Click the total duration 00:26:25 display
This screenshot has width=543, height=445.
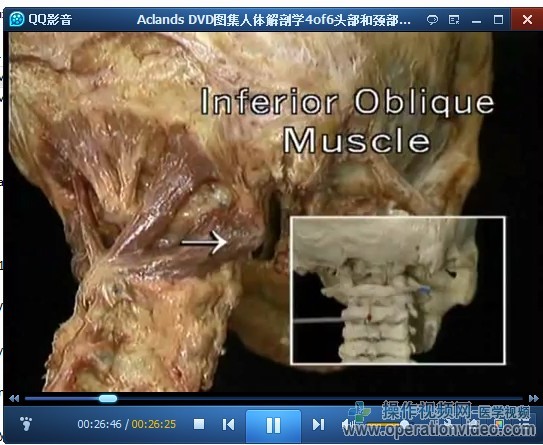tap(154, 424)
